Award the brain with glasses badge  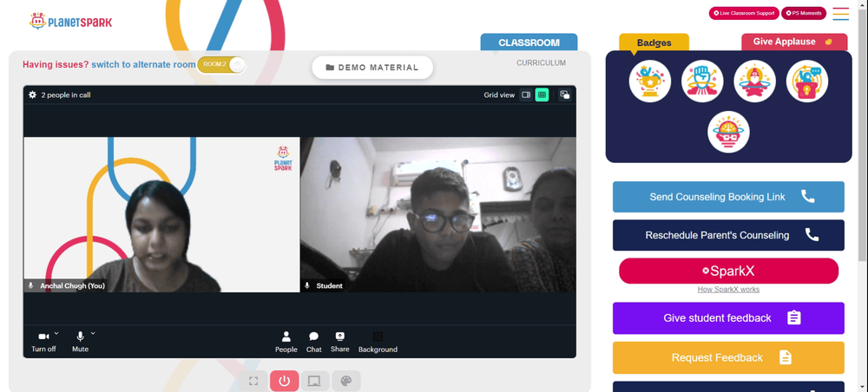pyautogui.click(x=728, y=132)
